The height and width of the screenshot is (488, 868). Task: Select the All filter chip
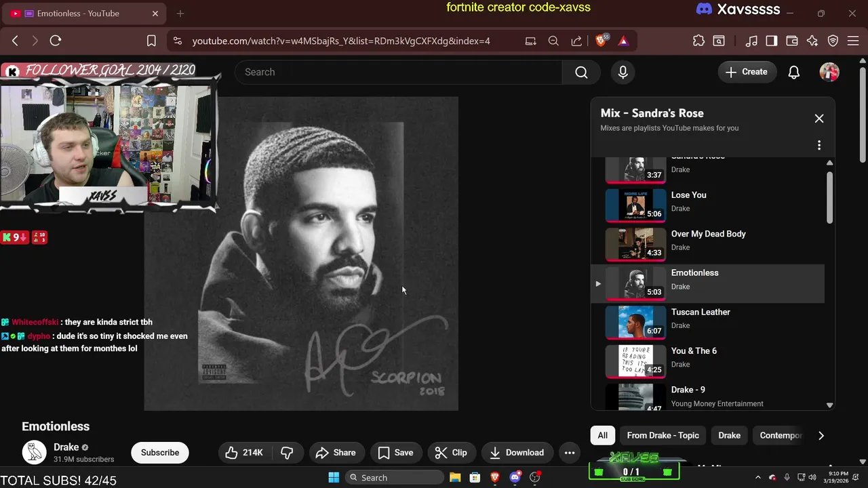click(602, 435)
